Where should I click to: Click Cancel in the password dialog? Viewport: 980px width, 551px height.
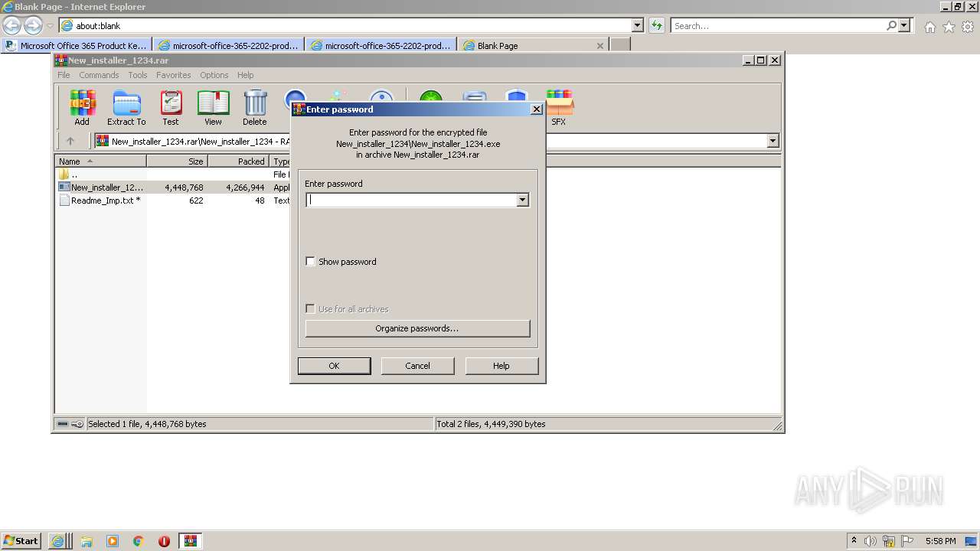[417, 366]
